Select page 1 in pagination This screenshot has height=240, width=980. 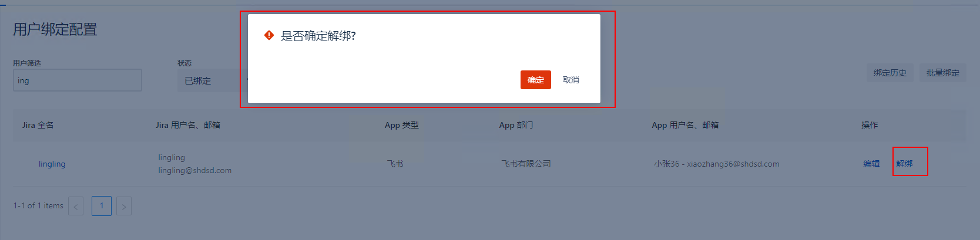(102, 205)
